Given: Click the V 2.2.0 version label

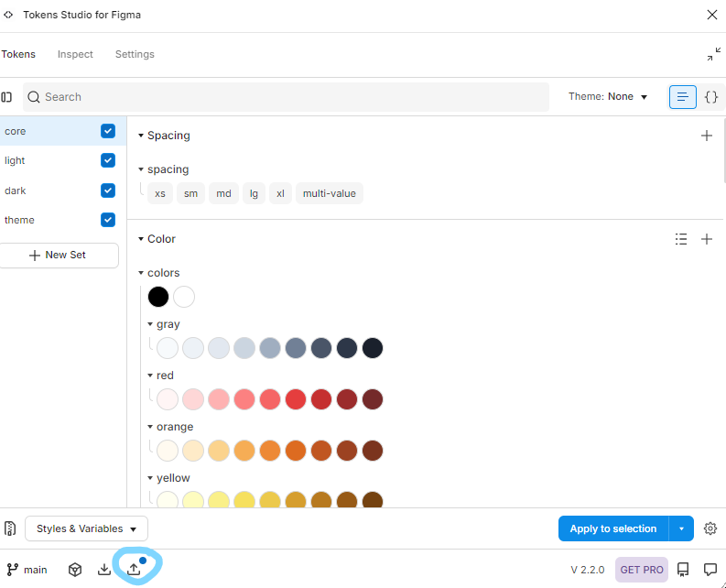Looking at the screenshot, I should point(588,570).
